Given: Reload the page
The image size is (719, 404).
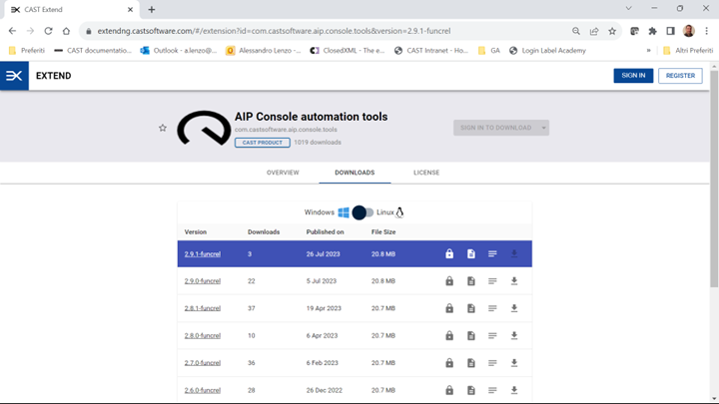Looking at the screenshot, I should (x=48, y=31).
